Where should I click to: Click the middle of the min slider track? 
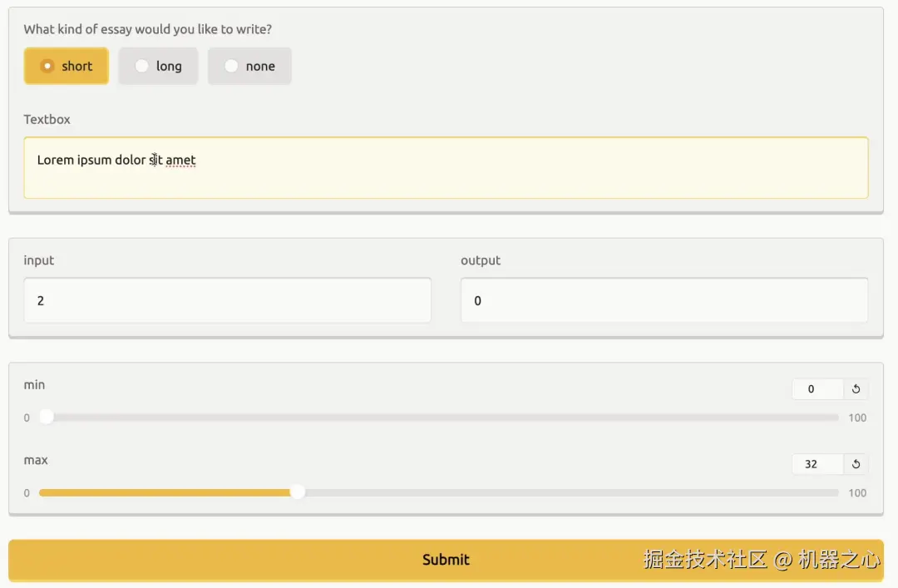(439, 418)
